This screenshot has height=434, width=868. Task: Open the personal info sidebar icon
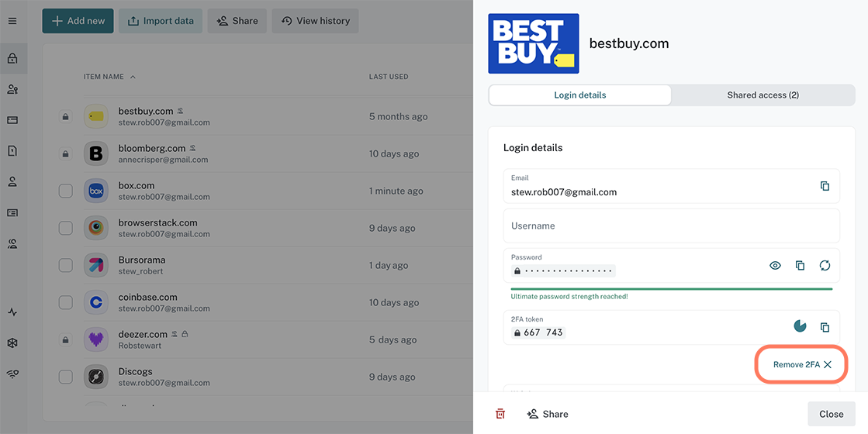pyautogui.click(x=12, y=182)
